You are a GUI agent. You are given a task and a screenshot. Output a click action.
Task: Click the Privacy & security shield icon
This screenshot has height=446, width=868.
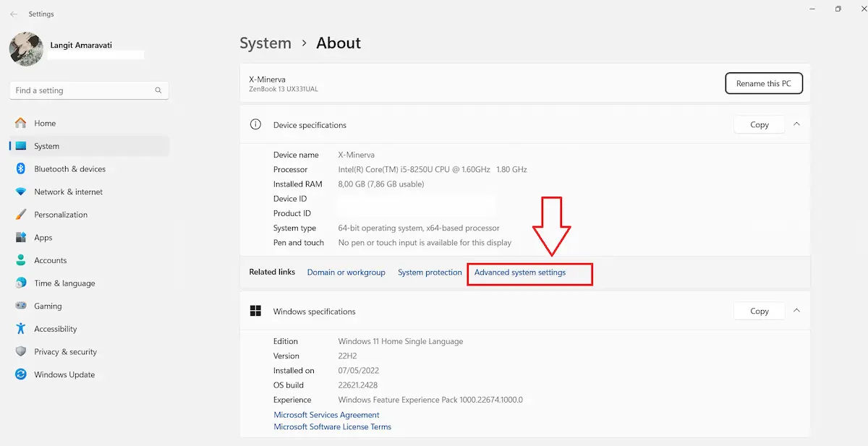click(x=20, y=352)
